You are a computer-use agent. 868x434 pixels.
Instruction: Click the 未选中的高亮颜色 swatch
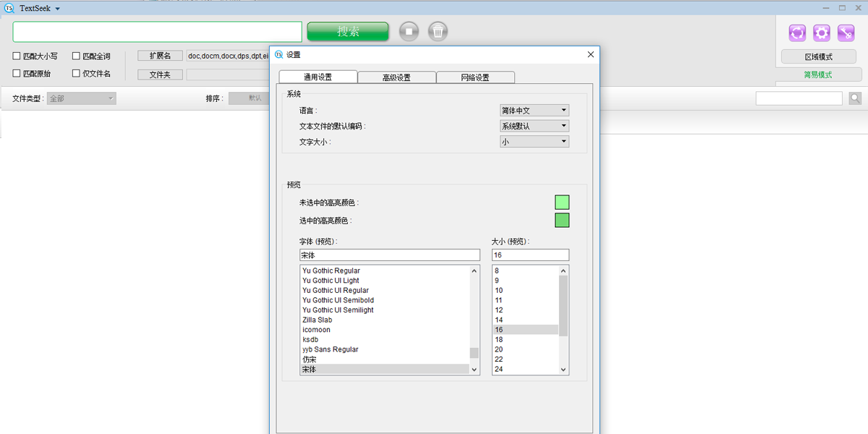[562, 203]
